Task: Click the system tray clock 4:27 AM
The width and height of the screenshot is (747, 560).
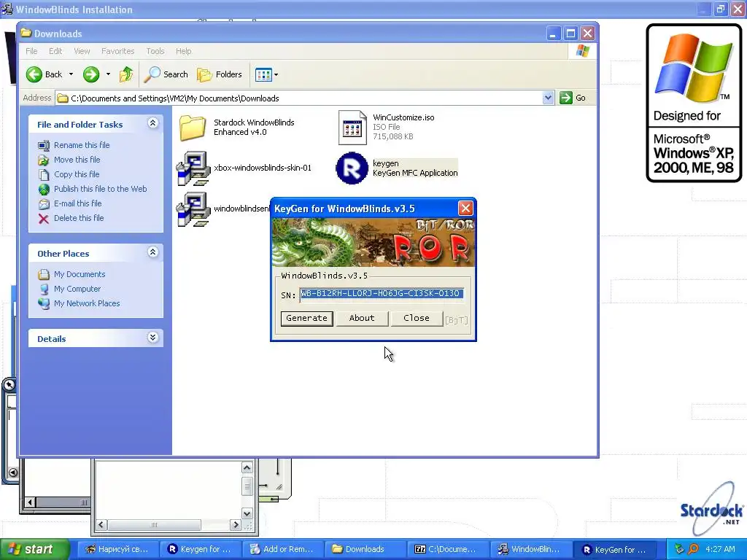Action: [720, 549]
